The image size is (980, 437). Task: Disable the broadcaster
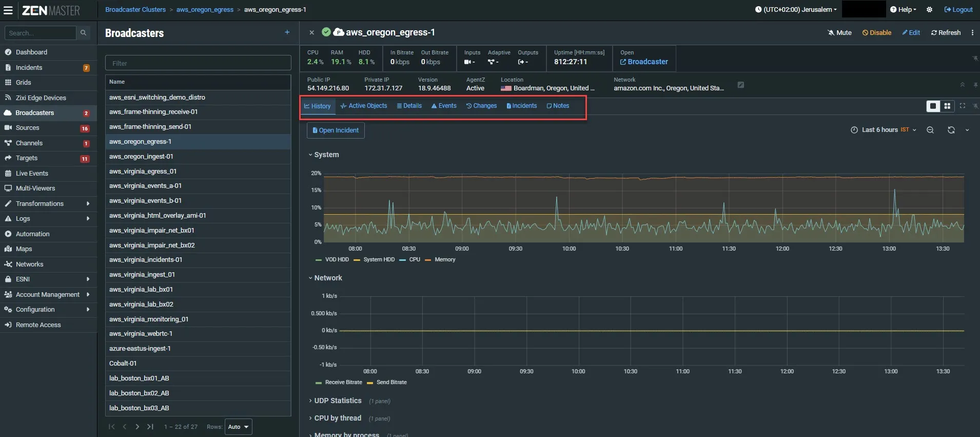click(877, 32)
